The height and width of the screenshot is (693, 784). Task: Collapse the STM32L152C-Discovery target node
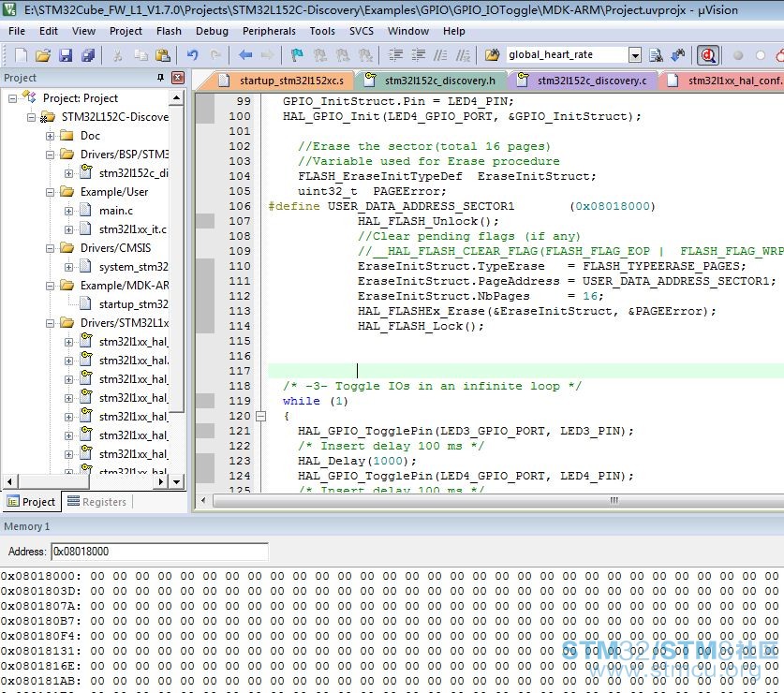[31, 117]
